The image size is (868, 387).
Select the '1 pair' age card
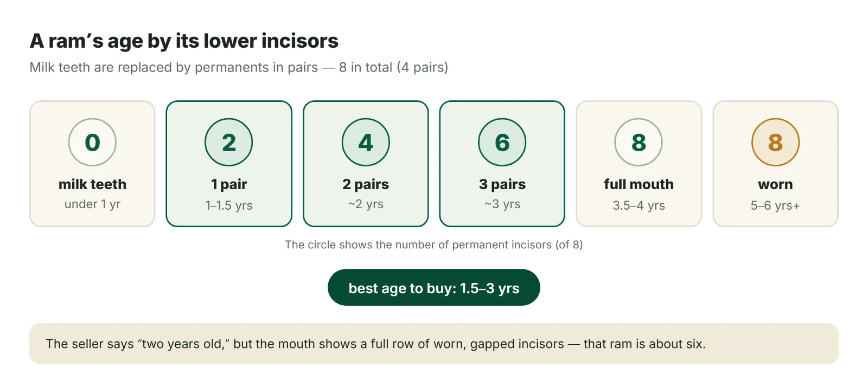[x=229, y=164]
